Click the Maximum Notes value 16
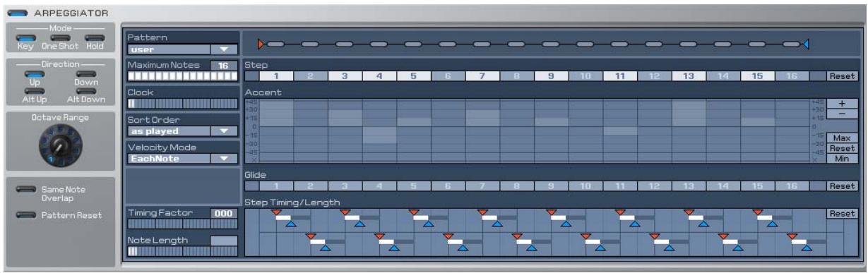Screen dimensions: 868x273 223,65
